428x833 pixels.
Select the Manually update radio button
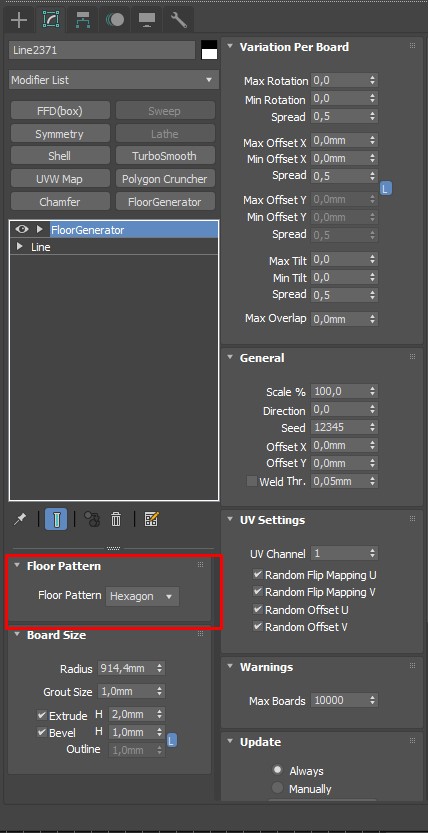278,788
